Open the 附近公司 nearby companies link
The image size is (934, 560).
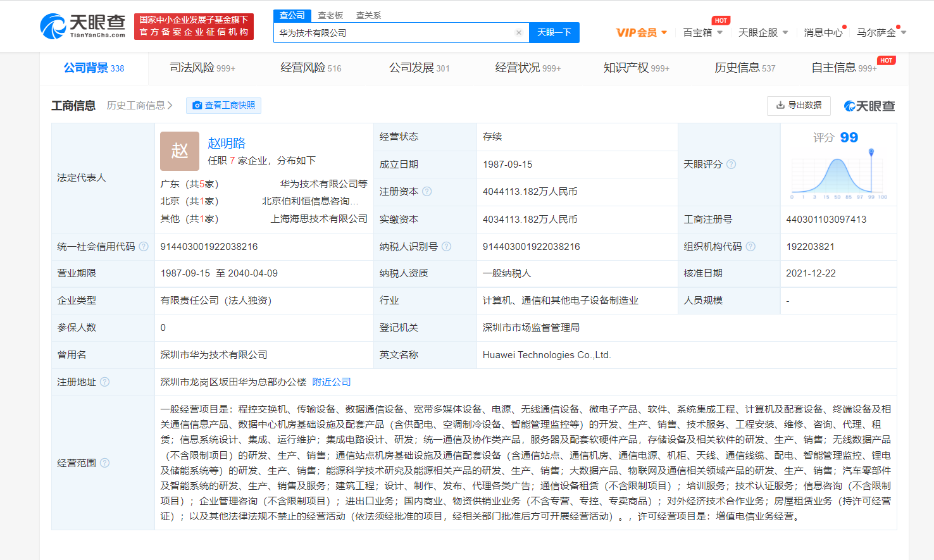tap(332, 382)
